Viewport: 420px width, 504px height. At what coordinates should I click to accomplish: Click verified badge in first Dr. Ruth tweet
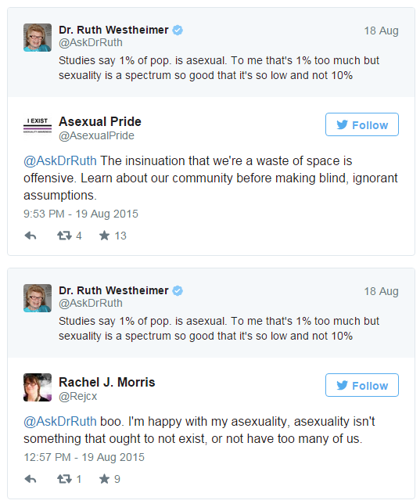tap(178, 31)
